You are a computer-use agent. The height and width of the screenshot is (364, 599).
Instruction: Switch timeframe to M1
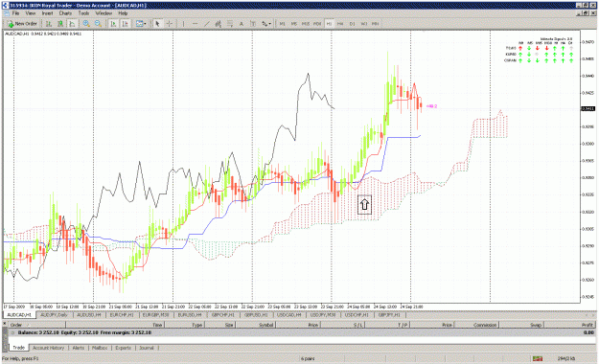point(283,24)
